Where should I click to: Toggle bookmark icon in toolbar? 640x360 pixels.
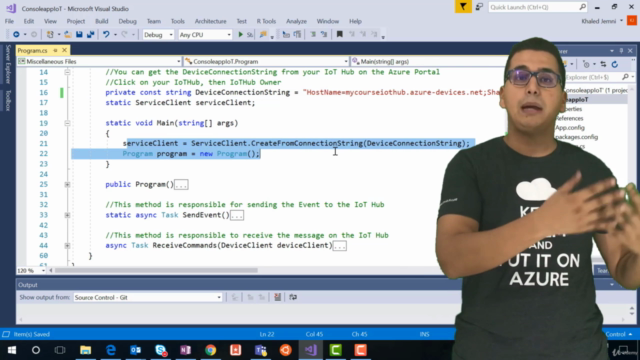(339, 35)
